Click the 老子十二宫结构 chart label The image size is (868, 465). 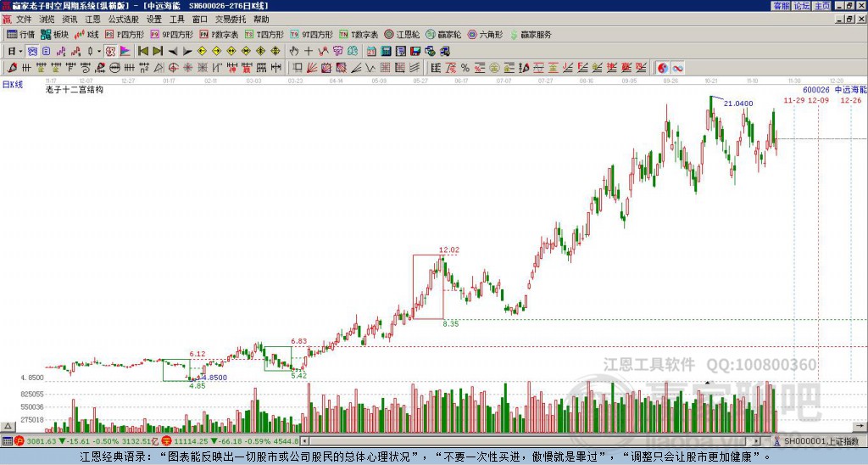coord(75,89)
